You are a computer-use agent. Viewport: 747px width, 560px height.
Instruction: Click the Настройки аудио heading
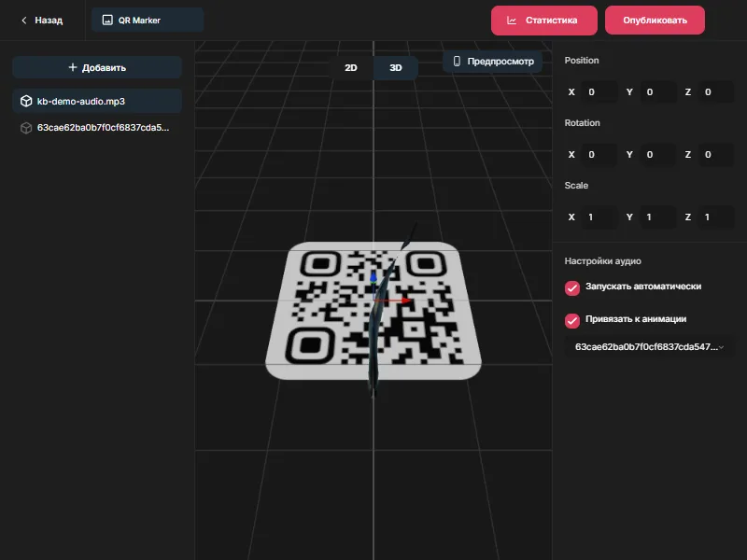pyautogui.click(x=602, y=261)
